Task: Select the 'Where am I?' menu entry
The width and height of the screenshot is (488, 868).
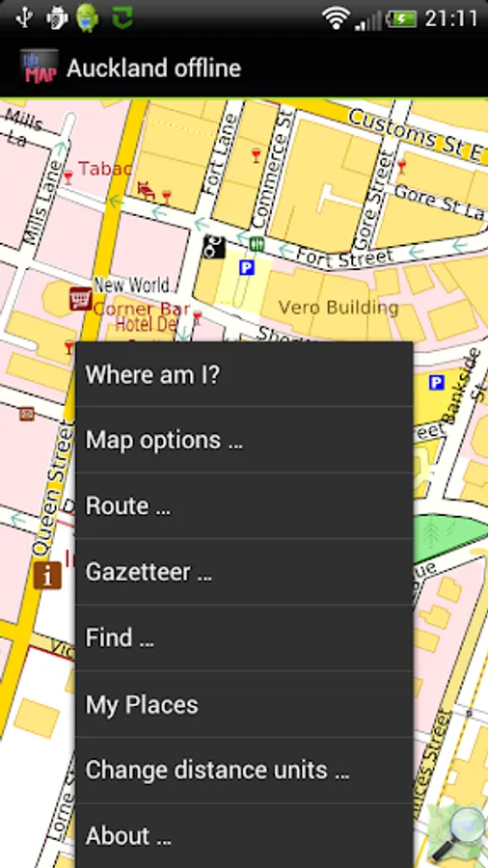Action: click(244, 374)
